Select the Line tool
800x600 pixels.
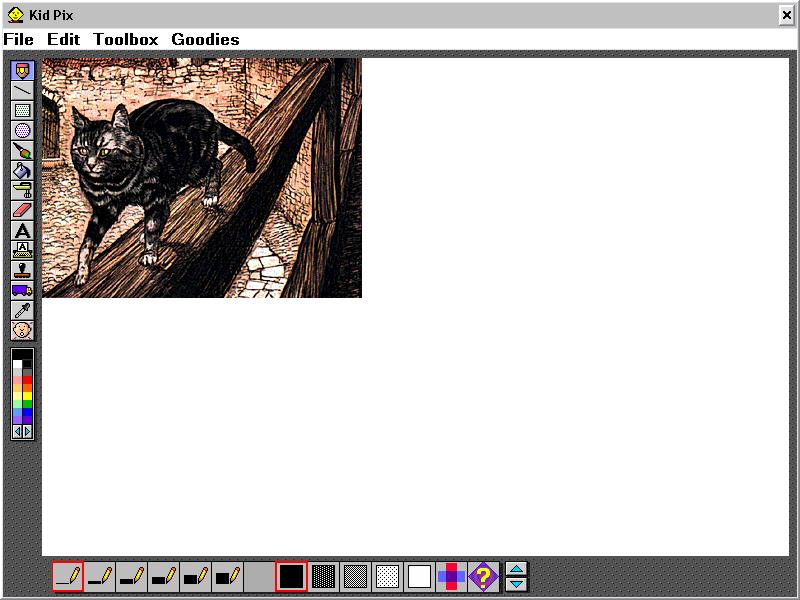coord(22,90)
